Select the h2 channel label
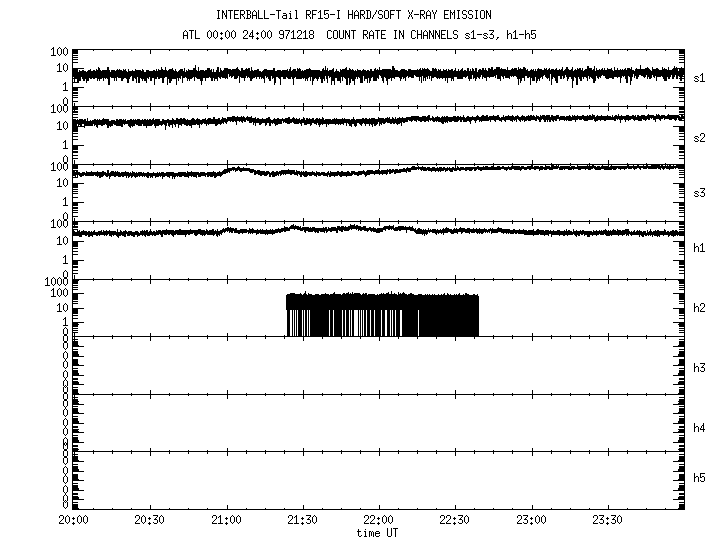Viewport: 720px width, 550px height. pyautogui.click(x=700, y=308)
